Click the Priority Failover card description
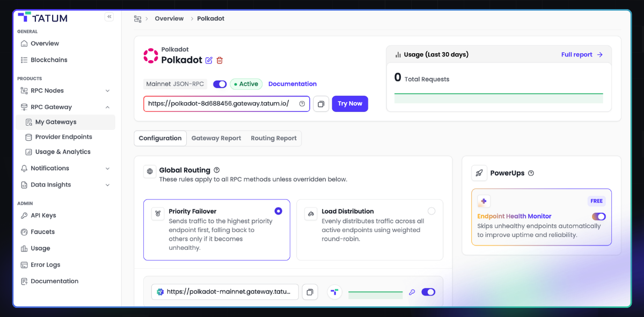Image resolution: width=644 pixels, height=317 pixels. click(x=221, y=235)
